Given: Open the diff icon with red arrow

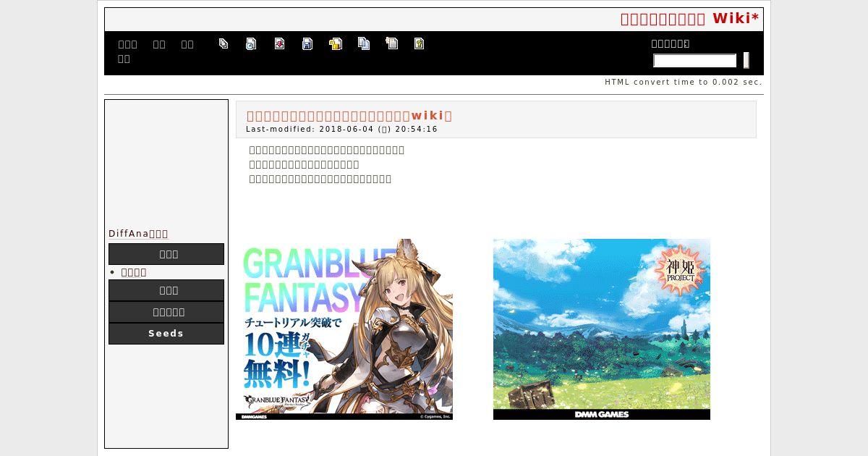Looking at the screenshot, I should tap(279, 43).
